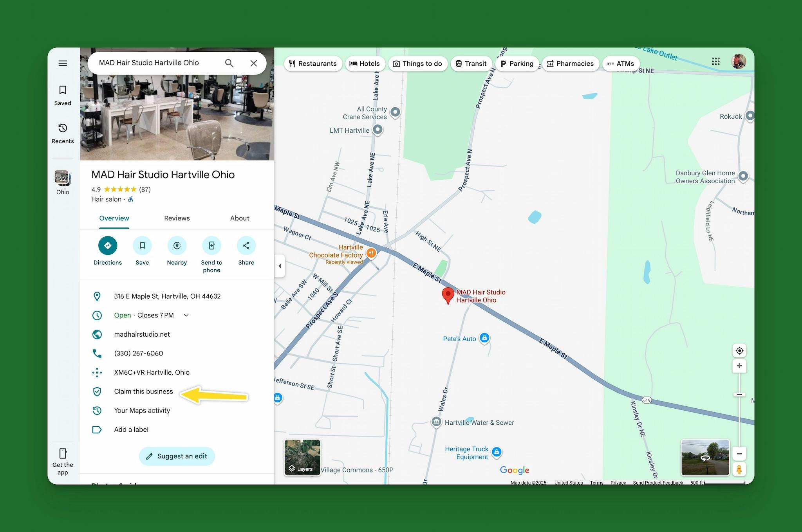Open Recents in sidebar
The image size is (802, 532).
pos(63,133)
